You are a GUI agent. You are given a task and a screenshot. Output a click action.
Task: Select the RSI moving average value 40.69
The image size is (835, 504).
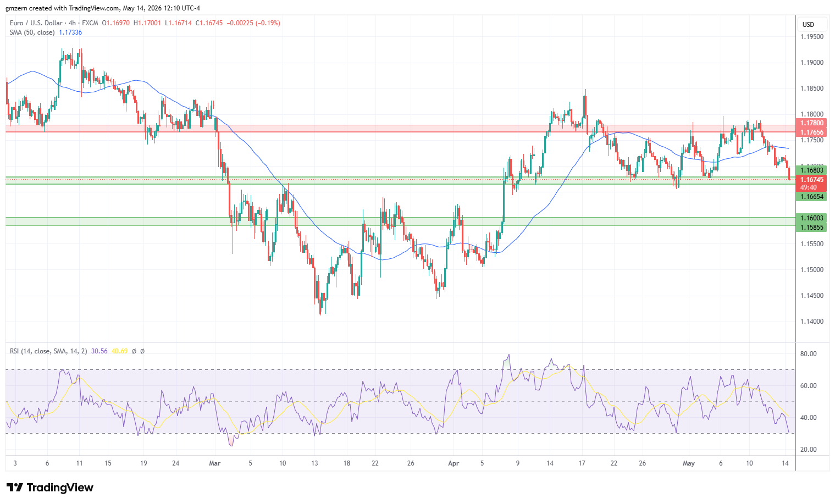click(x=119, y=351)
